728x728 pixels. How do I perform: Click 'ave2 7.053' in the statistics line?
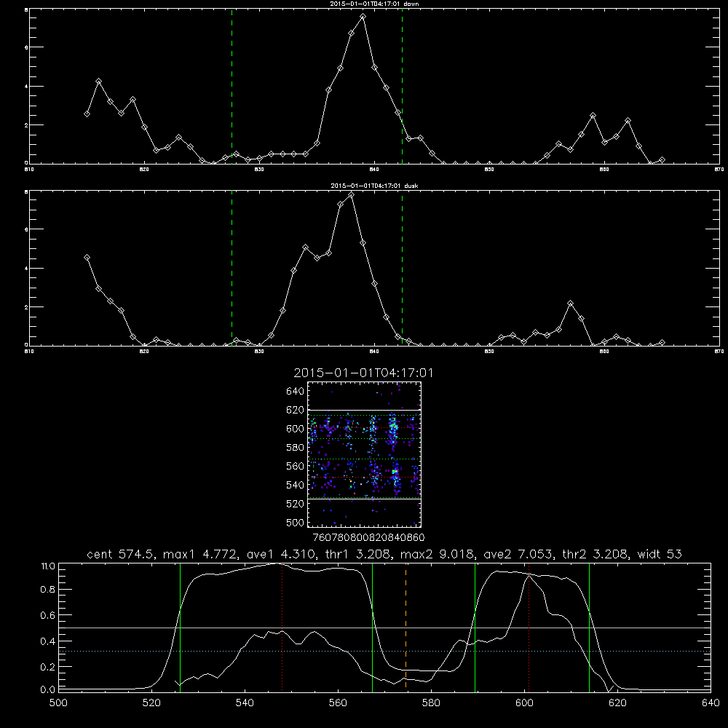click(518, 554)
